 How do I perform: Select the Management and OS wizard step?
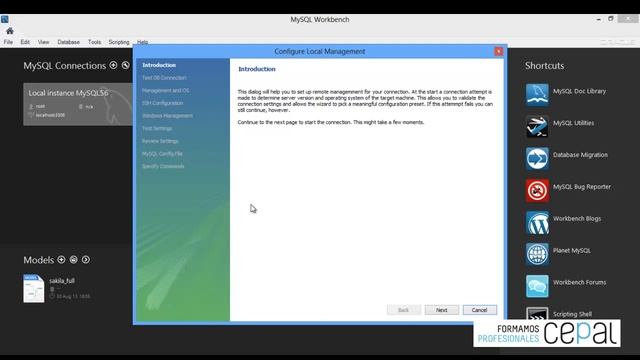166,90
